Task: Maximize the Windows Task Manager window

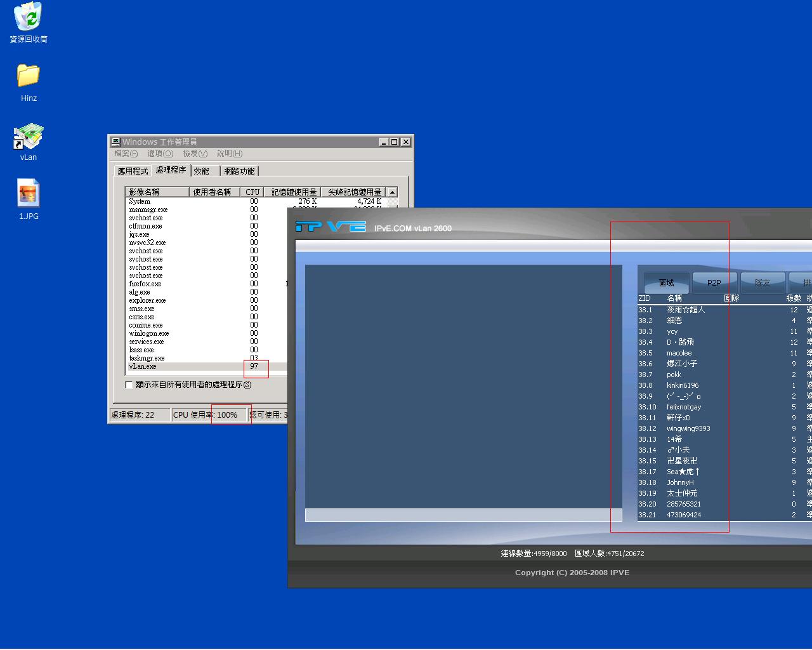Action: pyautogui.click(x=395, y=142)
